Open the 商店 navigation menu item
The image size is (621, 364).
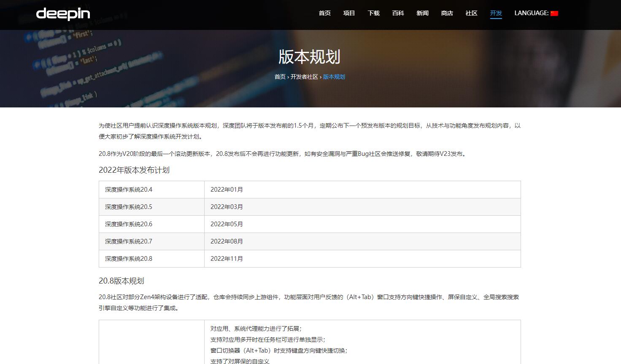[447, 13]
